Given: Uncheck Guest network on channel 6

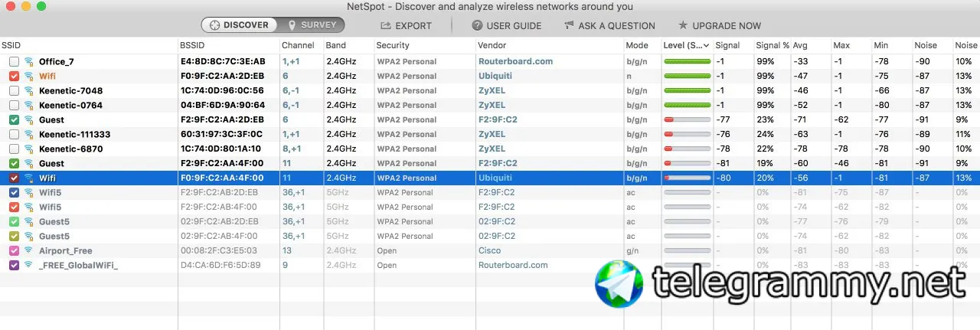Looking at the screenshot, I should 14,119.
